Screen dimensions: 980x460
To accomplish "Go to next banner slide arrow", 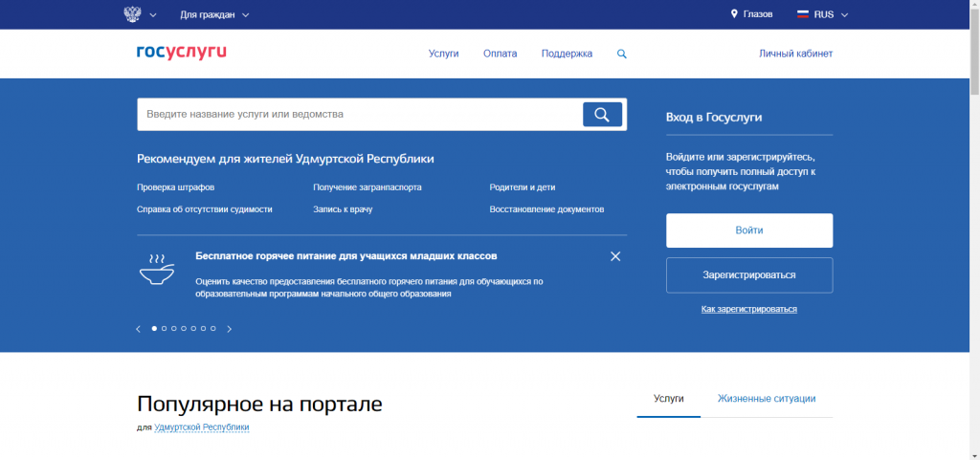I will [230, 329].
